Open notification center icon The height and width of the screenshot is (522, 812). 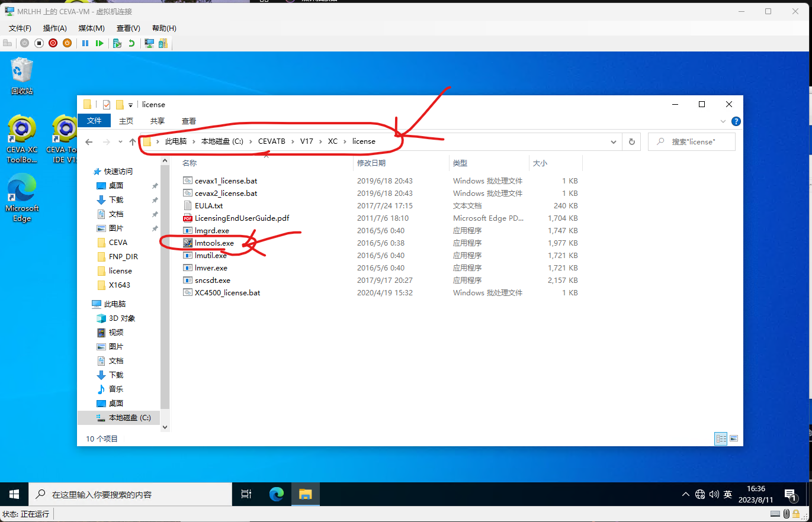point(790,495)
